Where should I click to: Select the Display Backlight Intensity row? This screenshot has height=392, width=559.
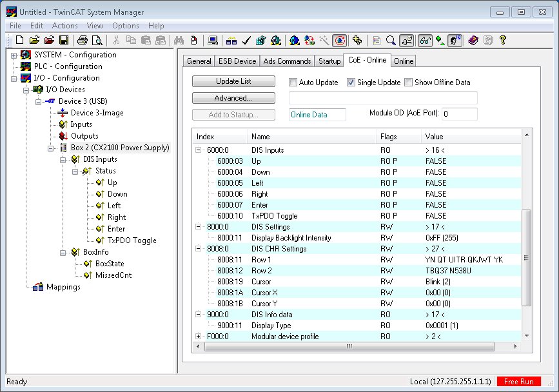357,238
